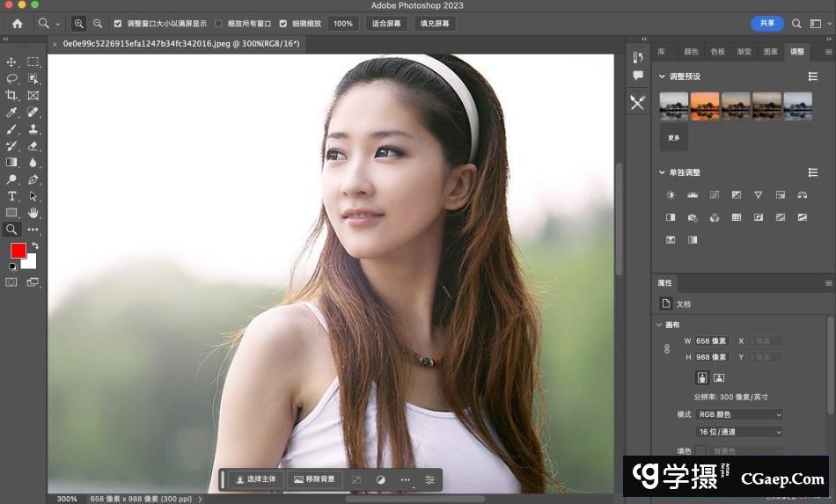
Task: Select the Lasso tool
Action: point(12,78)
